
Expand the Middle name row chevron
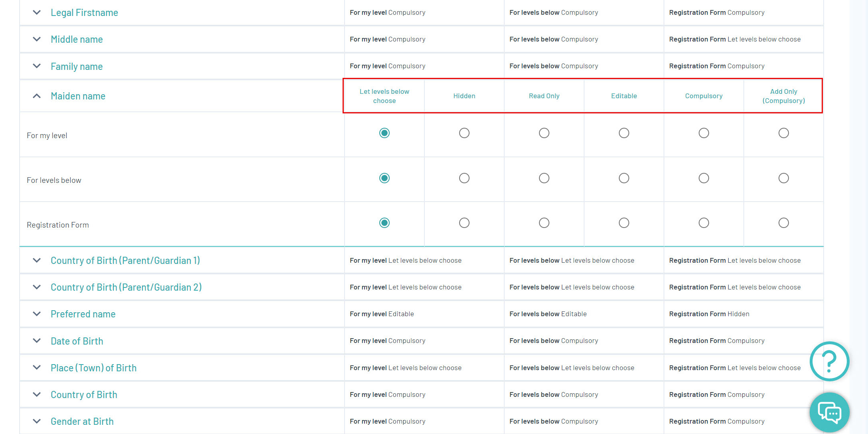click(x=37, y=39)
